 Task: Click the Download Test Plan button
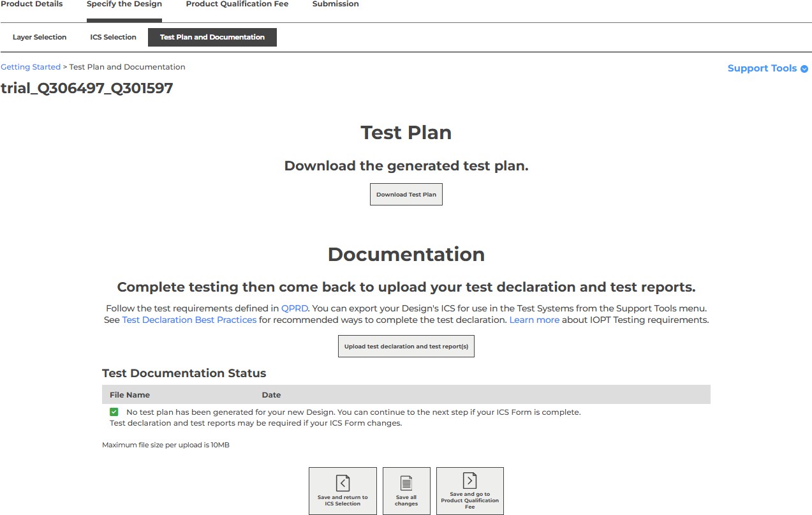tap(406, 195)
